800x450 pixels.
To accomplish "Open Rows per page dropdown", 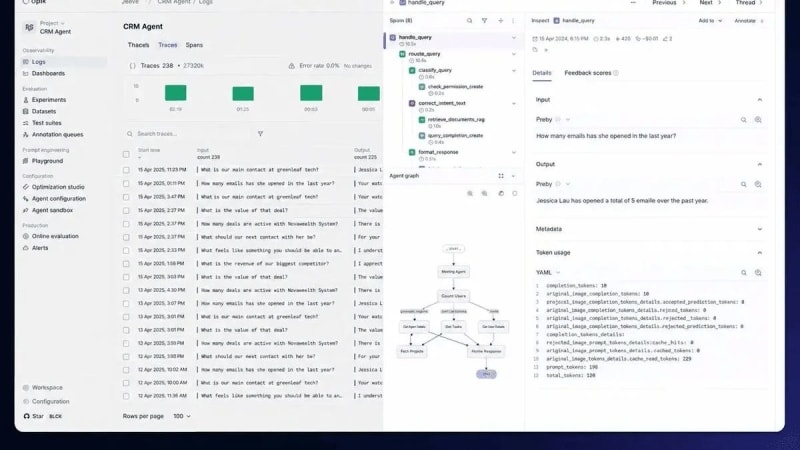I will 182,416.
